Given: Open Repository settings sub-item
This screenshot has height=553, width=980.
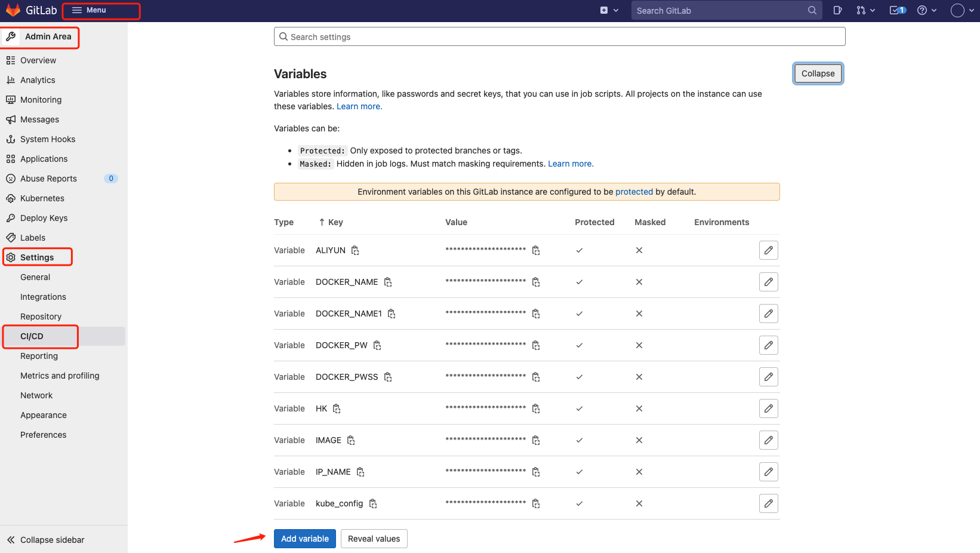Looking at the screenshot, I should (x=41, y=317).
